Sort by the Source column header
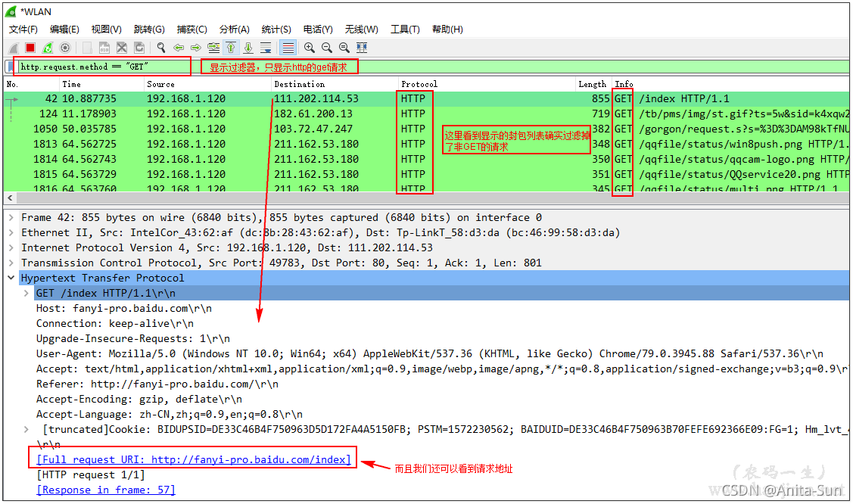The width and height of the screenshot is (853, 504). pos(208,84)
